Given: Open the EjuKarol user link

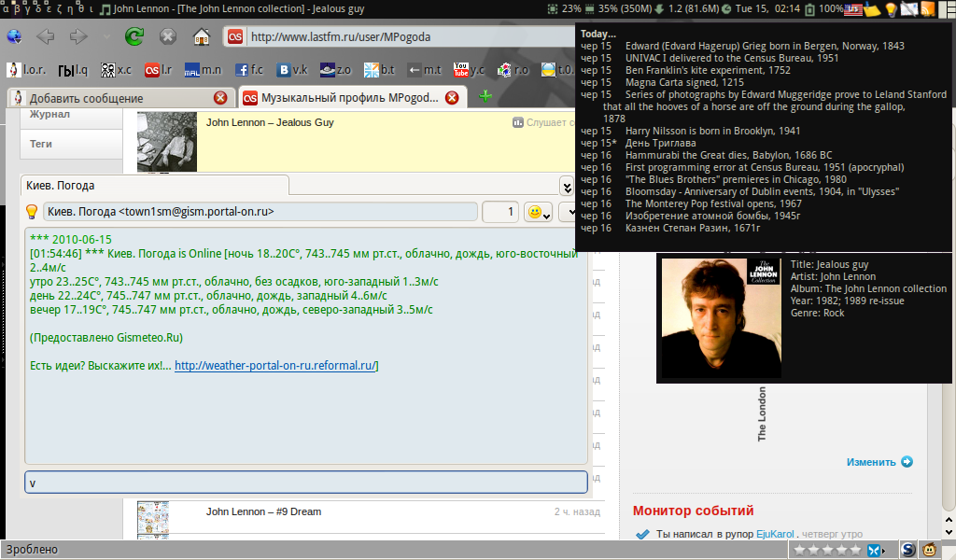Looking at the screenshot, I should (x=775, y=535).
